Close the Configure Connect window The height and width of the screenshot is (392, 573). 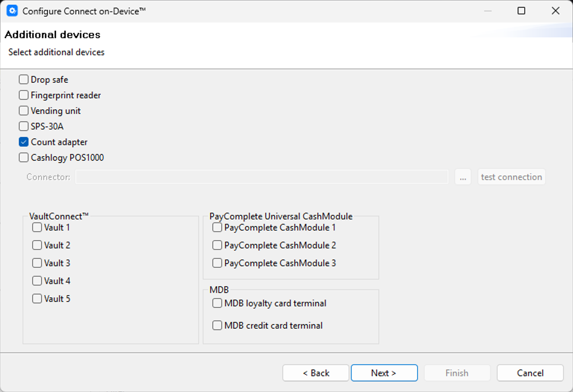click(555, 11)
